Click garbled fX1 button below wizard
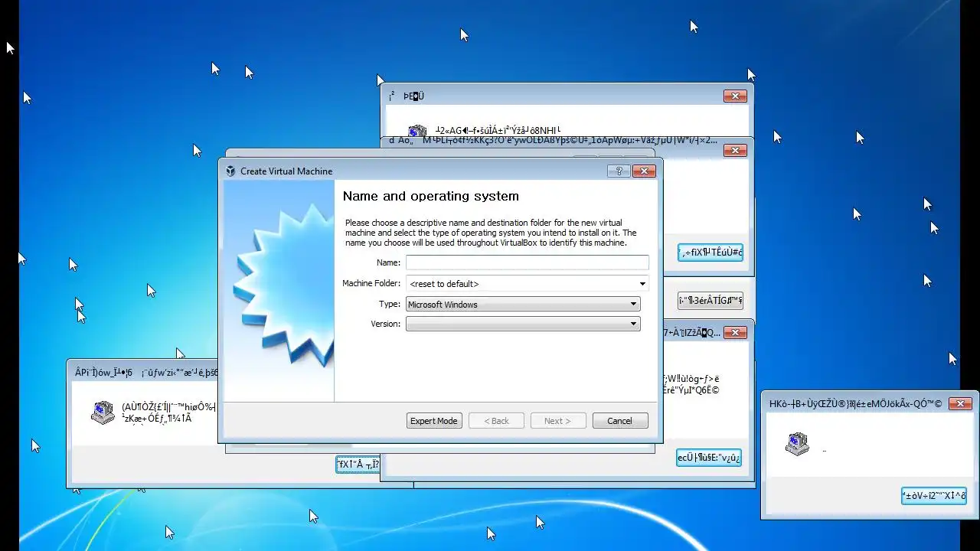980x551 pixels. click(358, 464)
